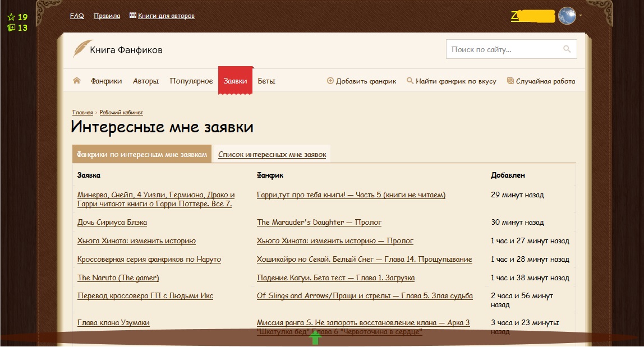Click the globe avatar in the top right
The image size is (644, 347).
[567, 16]
